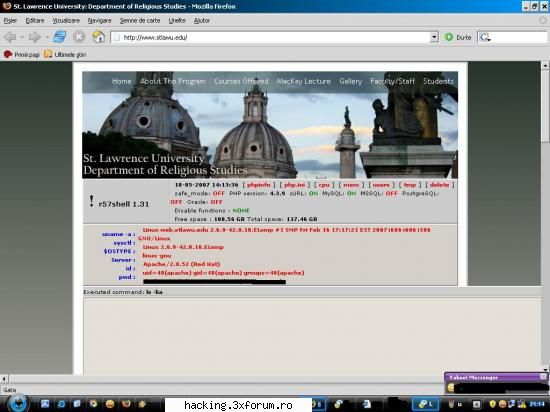Click the Back navigation arrow
This screenshot has width=550, height=412.
[x=10, y=37]
